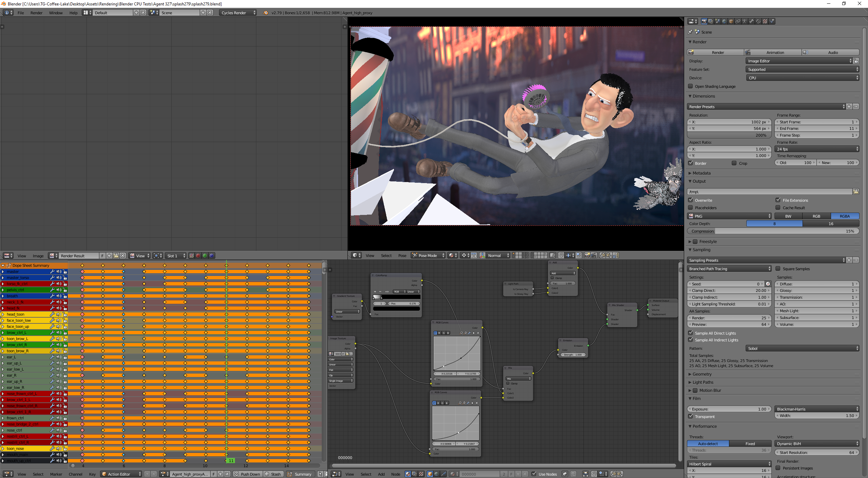This screenshot has width=868, height=478.
Task: Open the File menu
Action: point(21,13)
